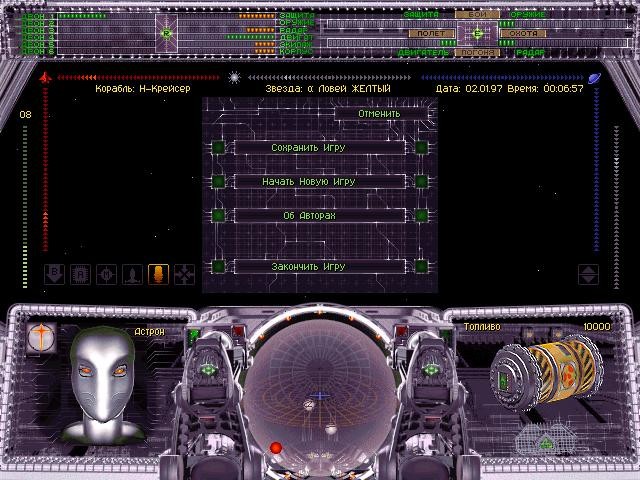Click the red dot on radar globe
This screenshot has height=480, width=640.
pos(276,448)
